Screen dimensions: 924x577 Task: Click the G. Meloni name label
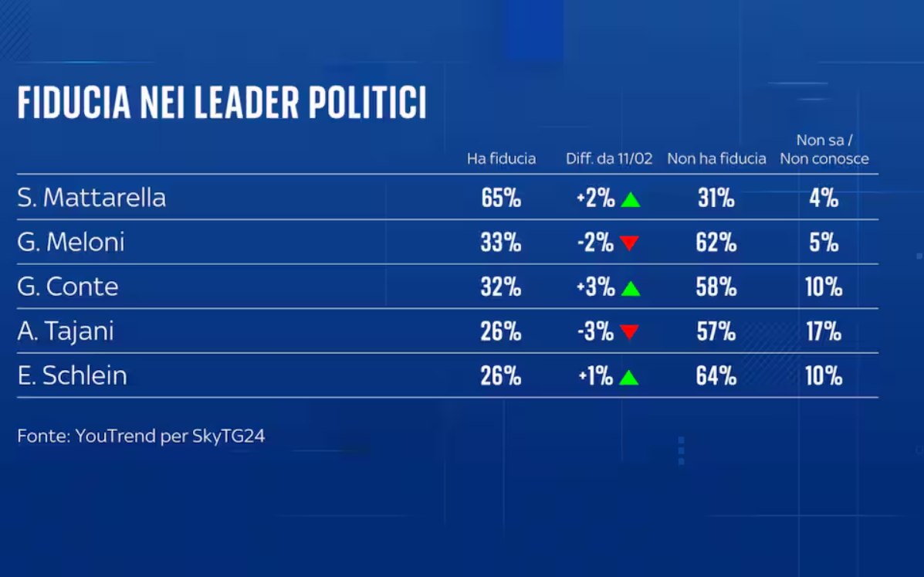pyautogui.click(x=71, y=243)
